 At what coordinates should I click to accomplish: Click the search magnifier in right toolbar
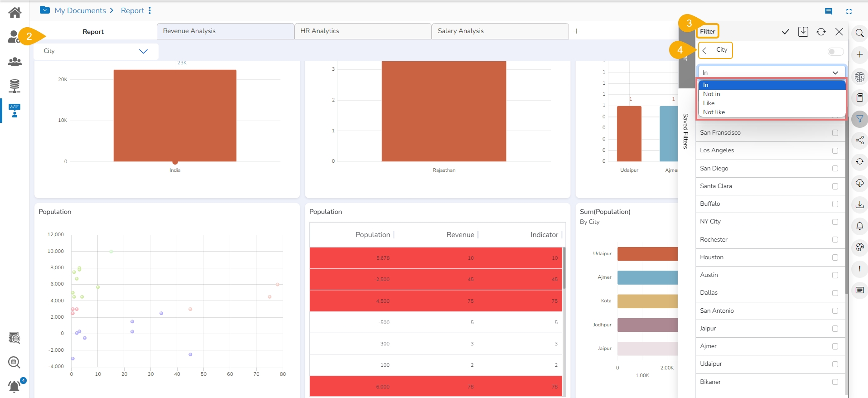pyautogui.click(x=859, y=33)
